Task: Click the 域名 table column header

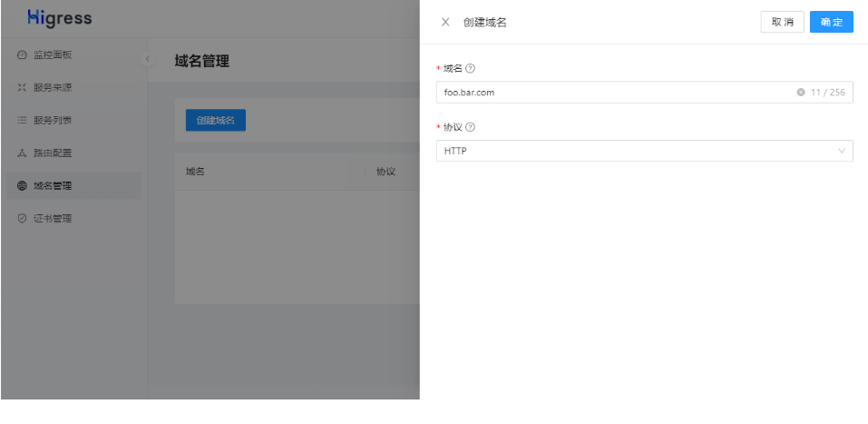Action: [x=195, y=172]
